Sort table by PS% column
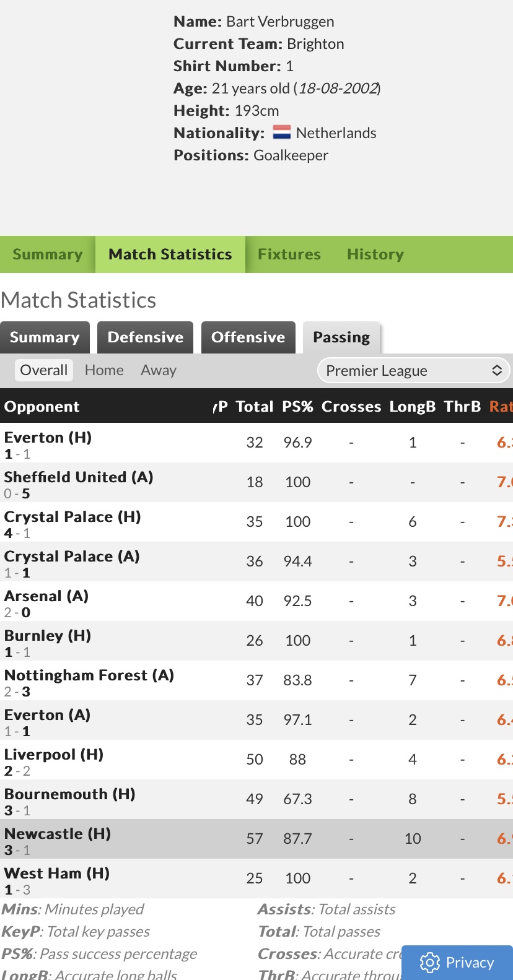The image size is (513, 980). [297, 407]
